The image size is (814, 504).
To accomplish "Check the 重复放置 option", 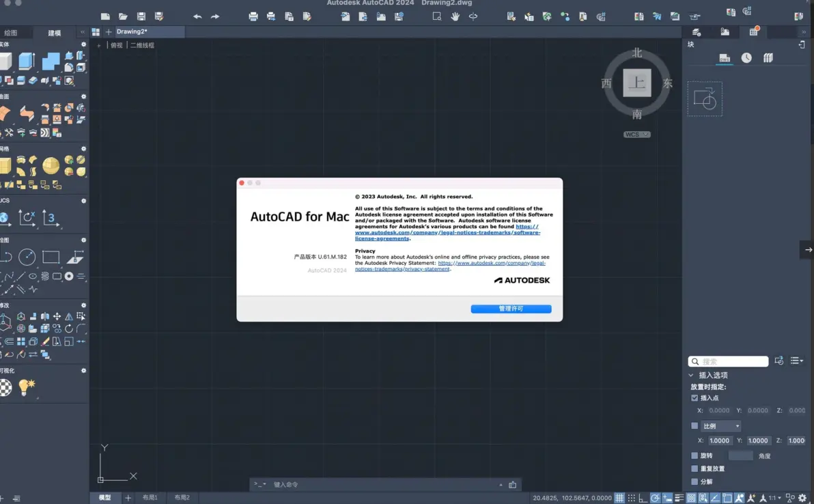I will (694, 468).
